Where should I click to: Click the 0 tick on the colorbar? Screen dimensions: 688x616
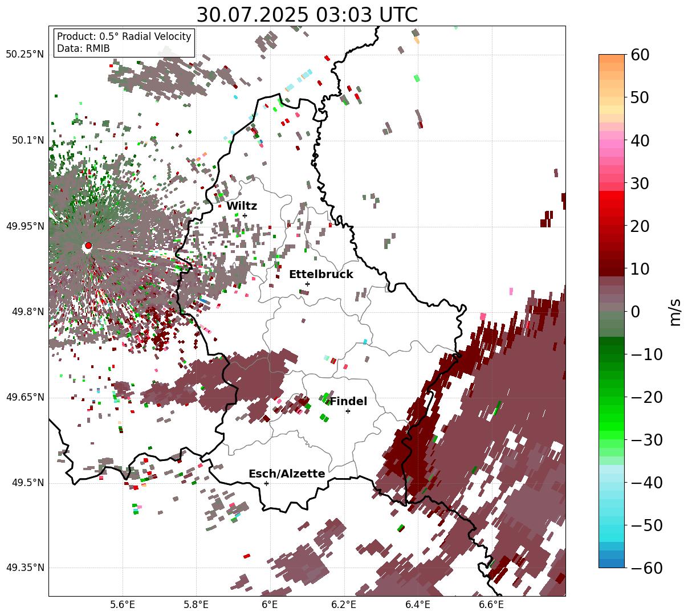click(636, 311)
